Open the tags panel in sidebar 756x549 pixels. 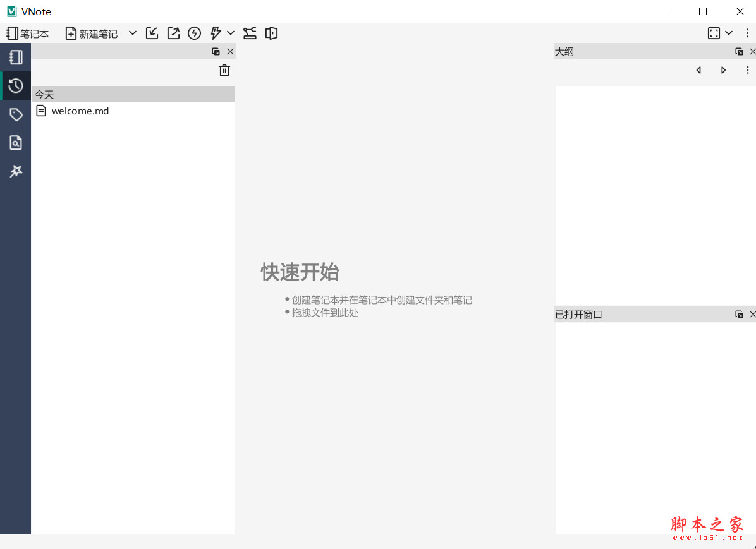click(16, 114)
